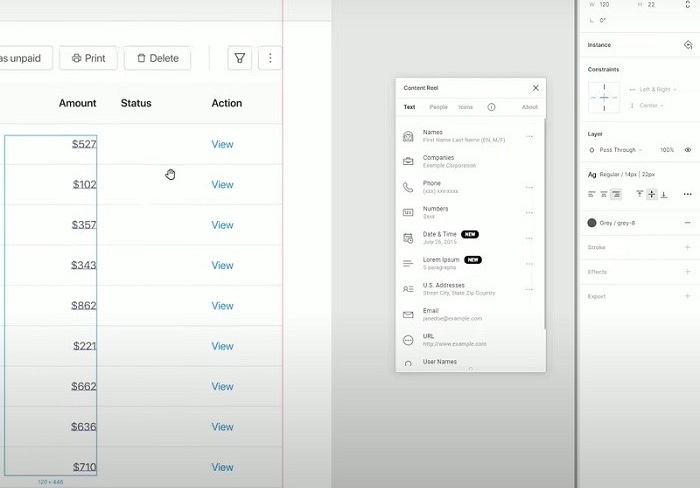Click the Go to main component icon

(688, 45)
